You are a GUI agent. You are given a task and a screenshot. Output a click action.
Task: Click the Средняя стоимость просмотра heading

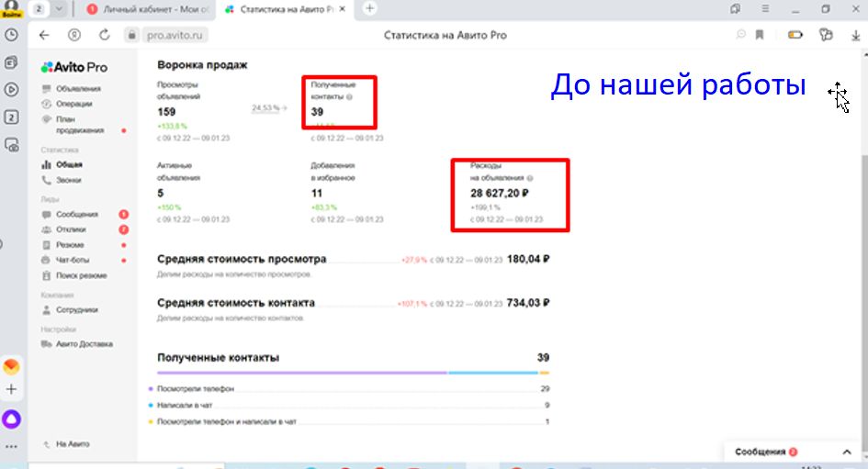[x=242, y=259]
